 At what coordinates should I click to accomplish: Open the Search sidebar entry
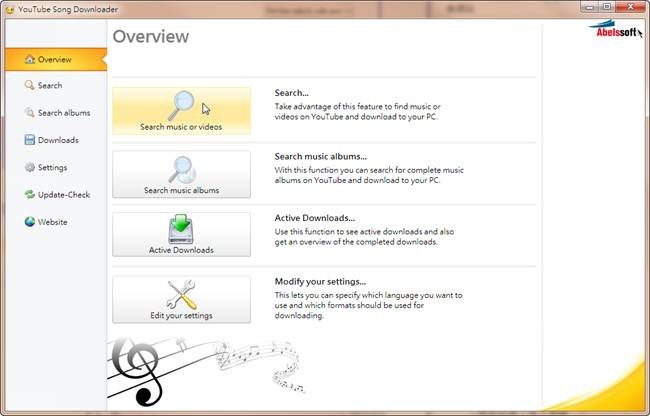(56, 85)
